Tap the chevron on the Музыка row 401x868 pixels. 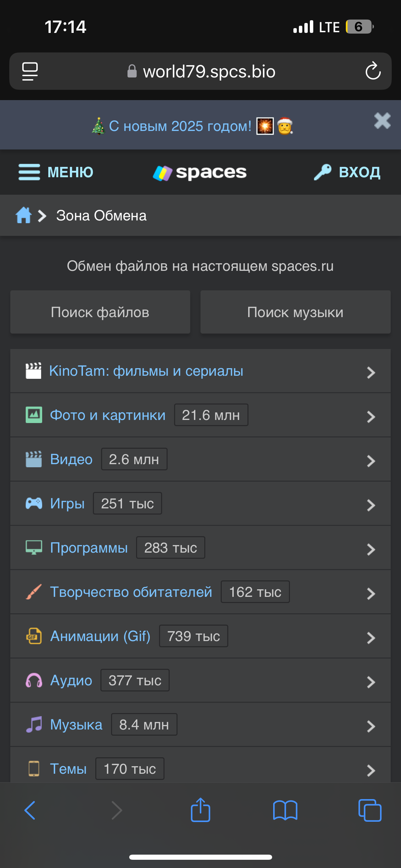[x=371, y=726]
